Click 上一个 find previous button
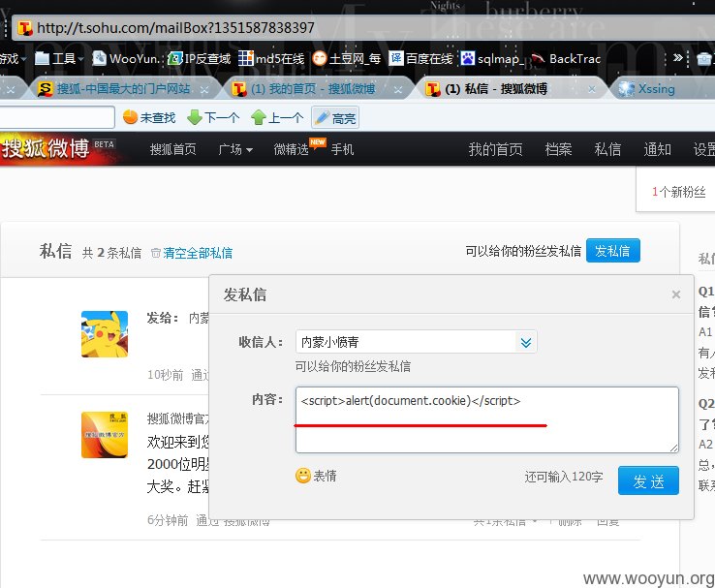 pyautogui.click(x=277, y=117)
